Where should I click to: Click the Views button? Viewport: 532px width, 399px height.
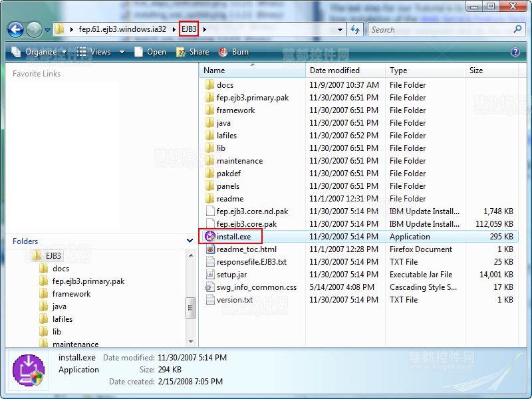pyautogui.click(x=94, y=52)
